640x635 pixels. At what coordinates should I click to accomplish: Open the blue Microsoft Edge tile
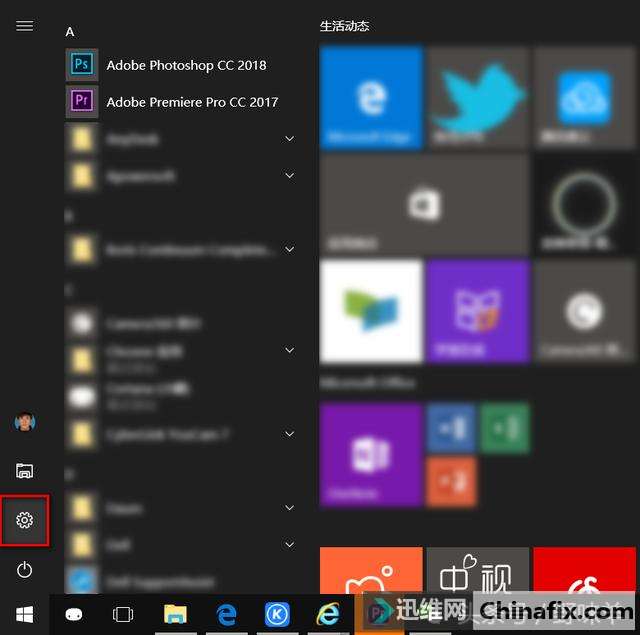(371, 97)
